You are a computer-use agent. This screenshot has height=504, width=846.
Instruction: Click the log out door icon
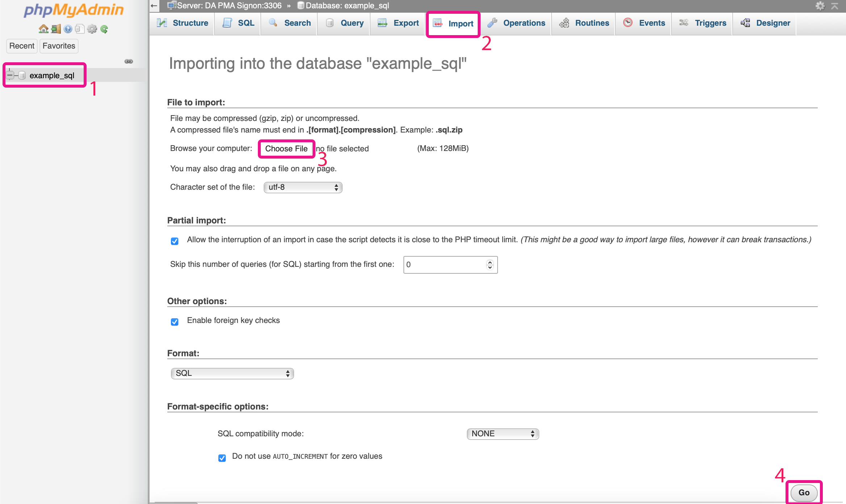56,29
